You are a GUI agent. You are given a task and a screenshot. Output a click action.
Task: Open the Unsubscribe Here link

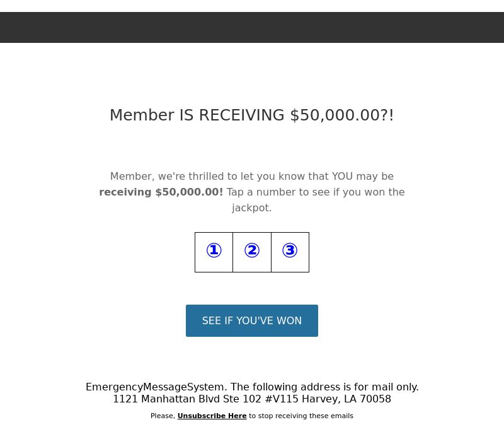(x=212, y=416)
